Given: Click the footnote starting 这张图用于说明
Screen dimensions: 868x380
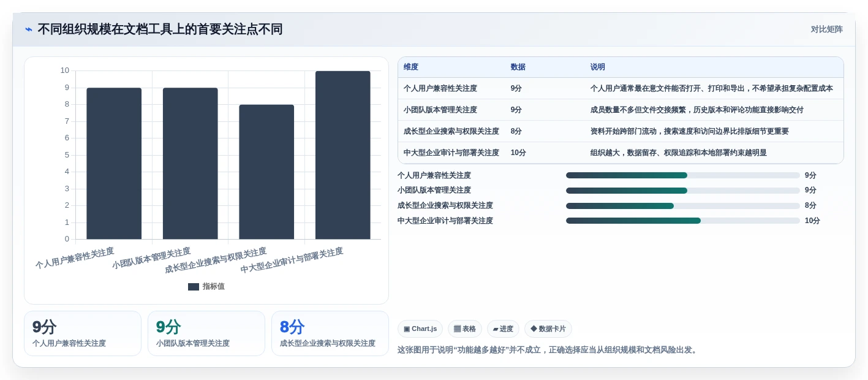Looking at the screenshot, I should point(549,350).
